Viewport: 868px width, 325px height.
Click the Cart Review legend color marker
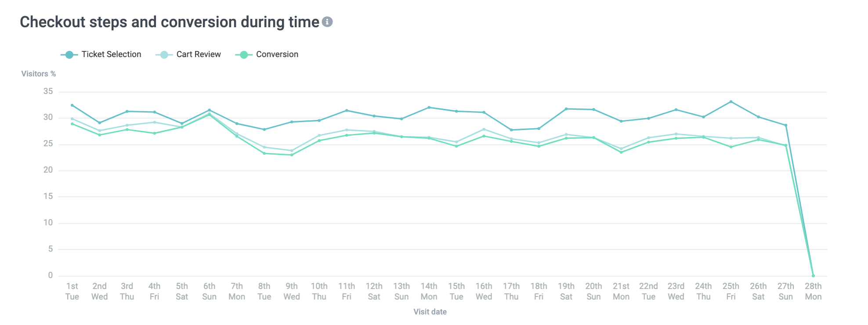pos(164,55)
